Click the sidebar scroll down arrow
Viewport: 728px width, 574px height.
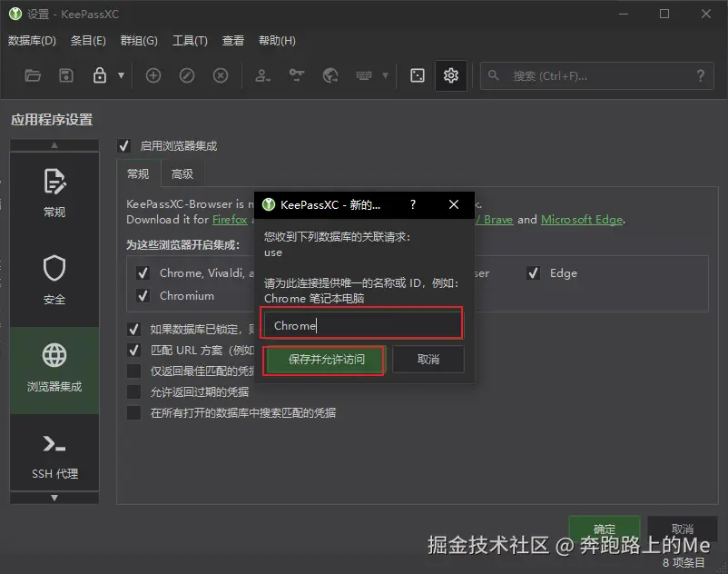tap(54, 498)
